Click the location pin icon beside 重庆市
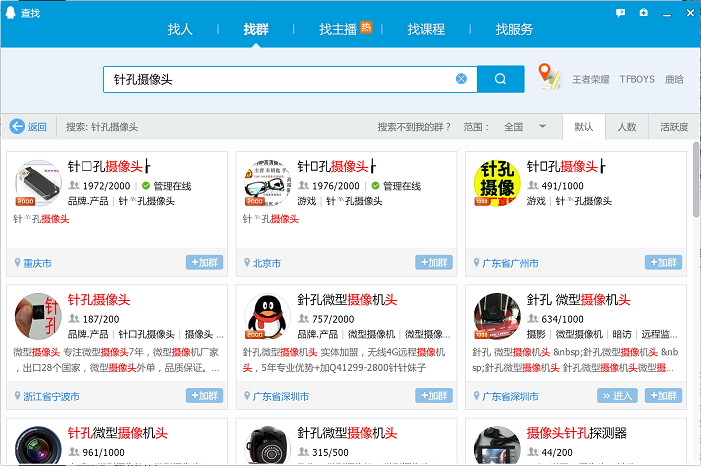The image size is (701, 466). 17,263
